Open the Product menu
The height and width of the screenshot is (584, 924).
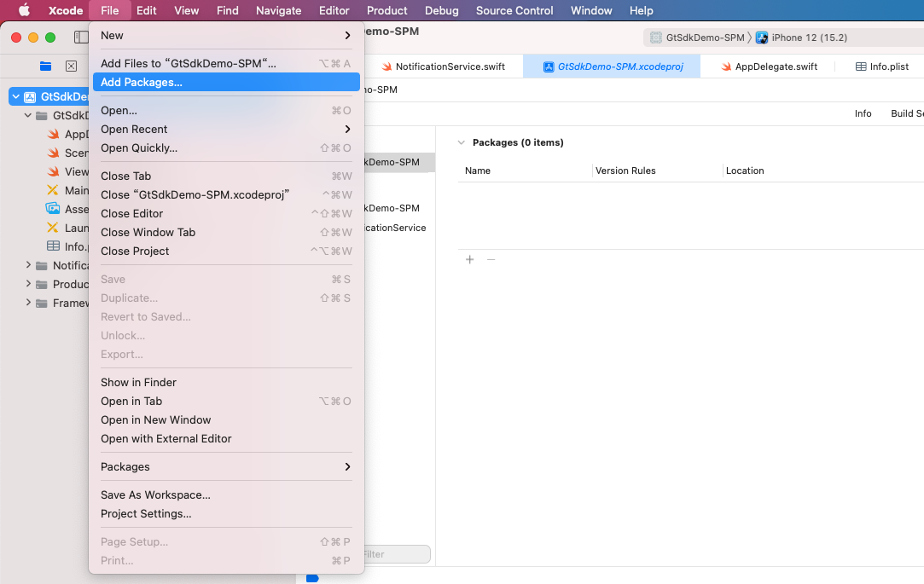(x=386, y=10)
